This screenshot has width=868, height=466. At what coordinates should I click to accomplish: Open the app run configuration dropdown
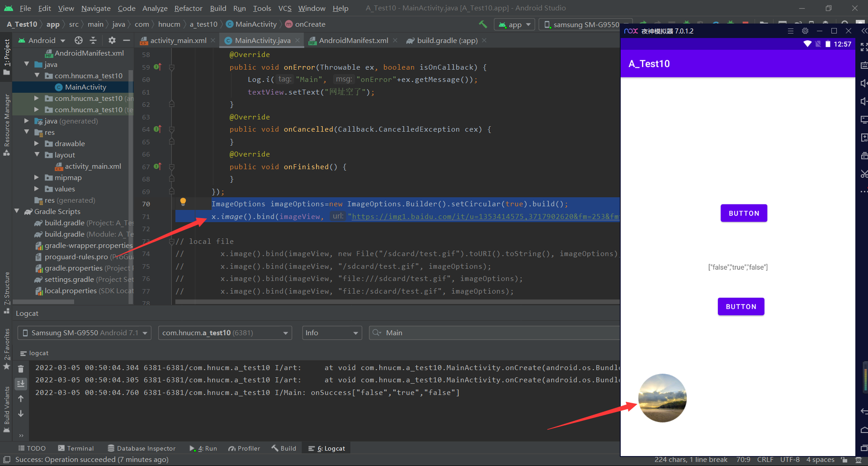(514, 24)
